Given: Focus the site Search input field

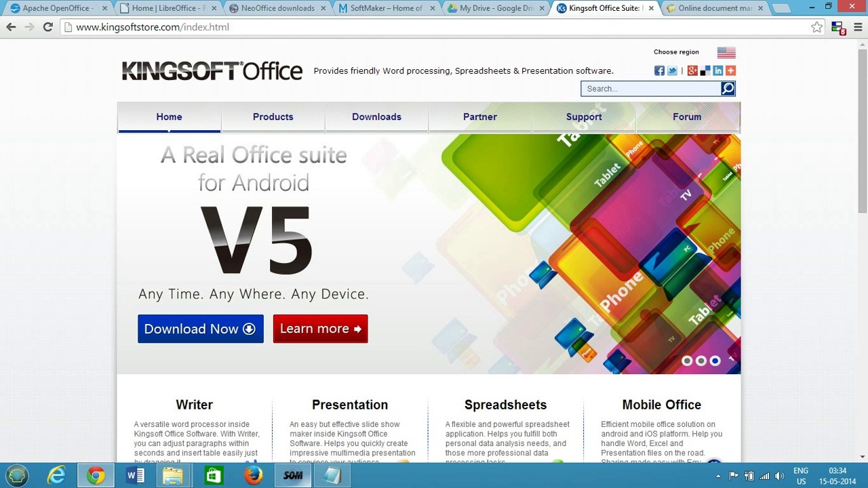Looking at the screenshot, I should [x=651, y=89].
